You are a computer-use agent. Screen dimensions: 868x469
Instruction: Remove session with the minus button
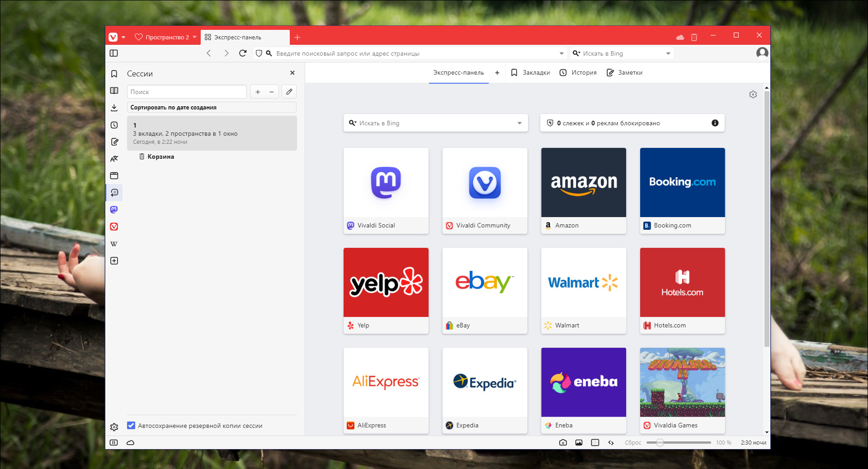[x=272, y=92]
